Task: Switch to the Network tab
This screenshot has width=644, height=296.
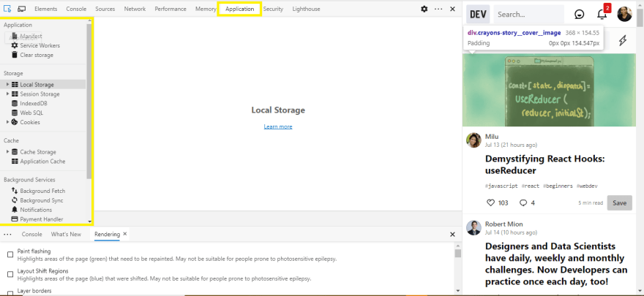Action: point(135,9)
